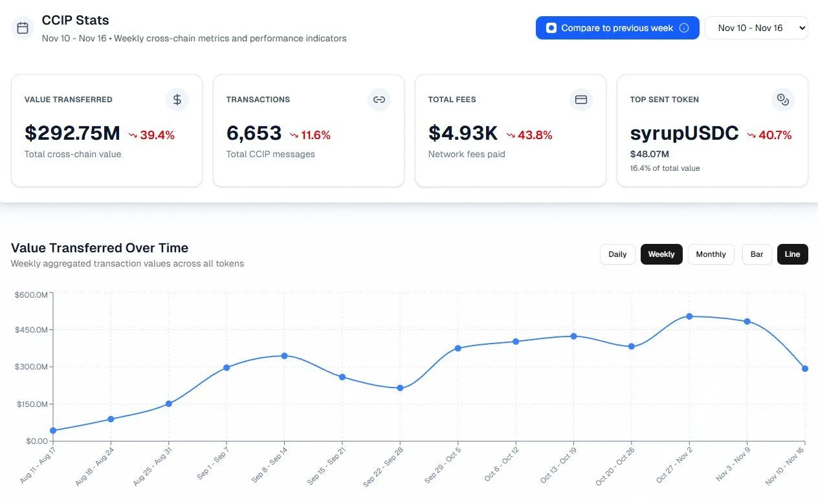
Task: Switch chart to Line view
Action: (792, 254)
